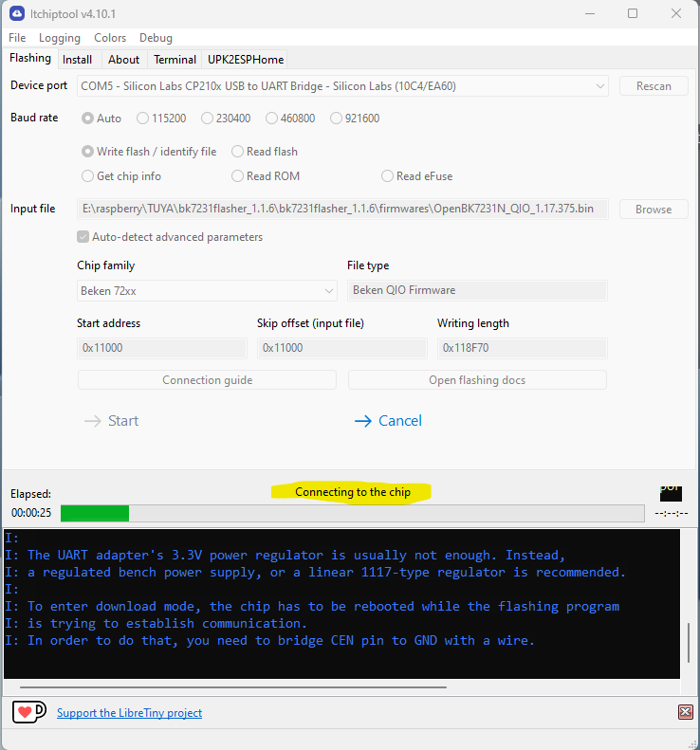The height and width of the screenshot is (750, 700).
Task: Click the Ko-fi heart cup icon
Action: click(29, 712)
